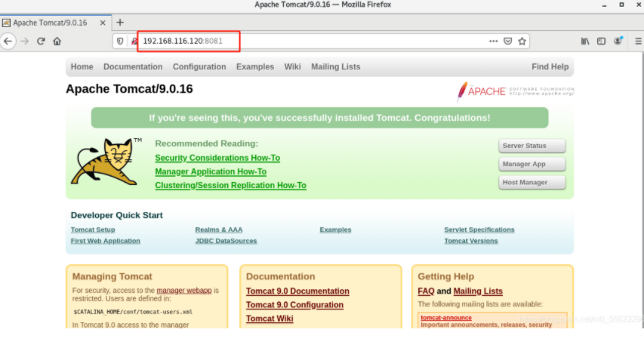Open the Tomcat Versions link

(470, 241)
